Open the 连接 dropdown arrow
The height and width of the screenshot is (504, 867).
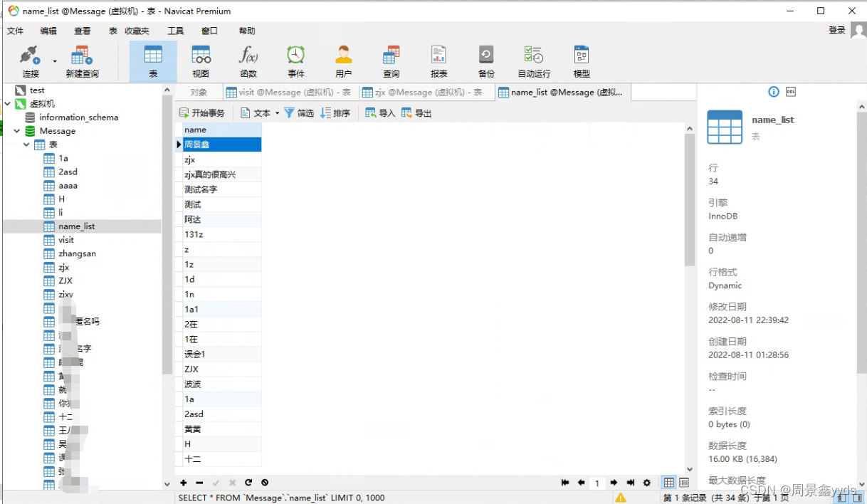point(54,62)
